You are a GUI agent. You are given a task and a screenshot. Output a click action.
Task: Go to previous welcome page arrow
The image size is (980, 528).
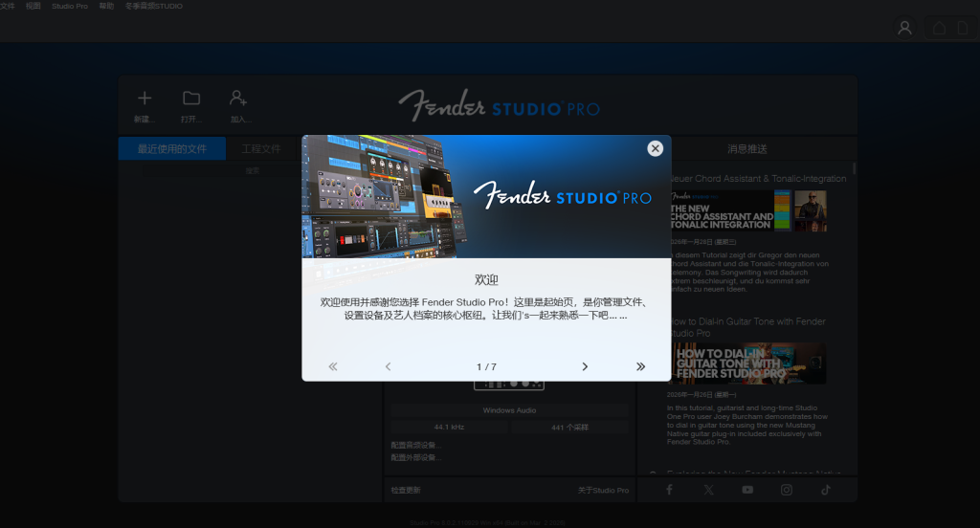coord(389,366)
